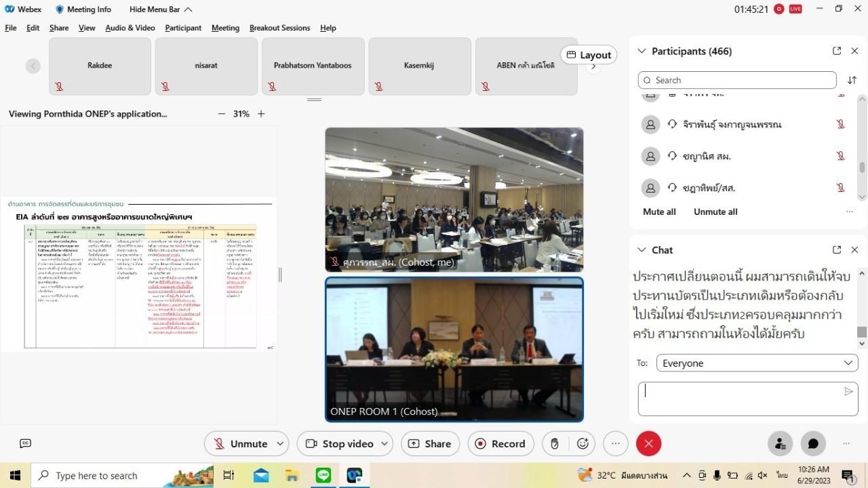Sort participants list with sort icon
The image size is (868, 488).
[x=852, y=80]
